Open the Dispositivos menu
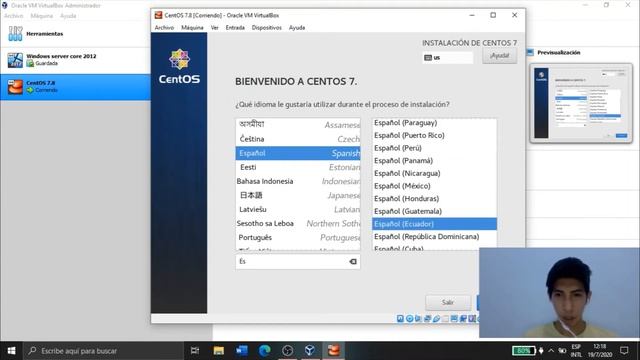 (x=267, y=27)
